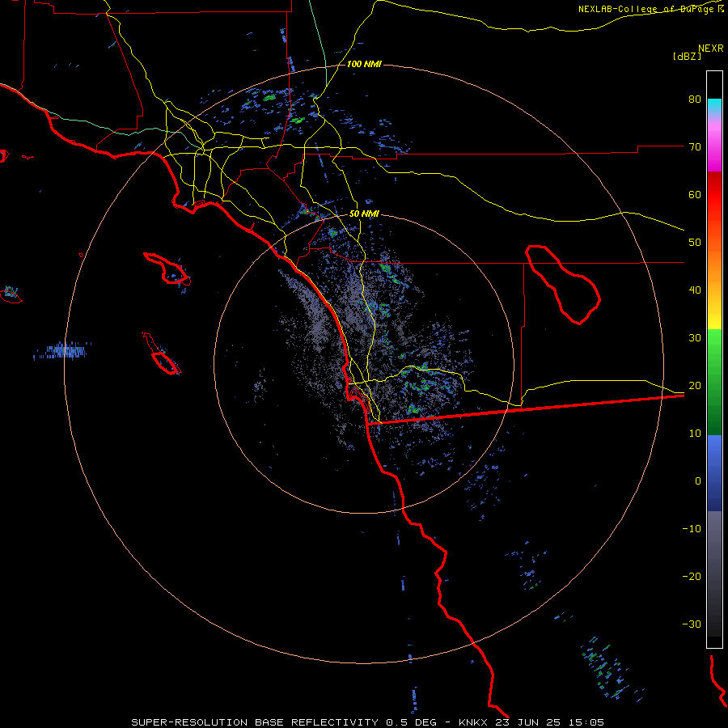Select the -10 value on the dBZ scale
Screen dimensions: 728x728
pyautogui.click(x=692, y=529)
